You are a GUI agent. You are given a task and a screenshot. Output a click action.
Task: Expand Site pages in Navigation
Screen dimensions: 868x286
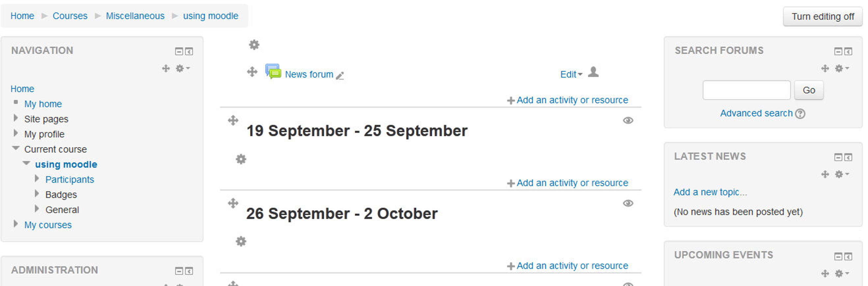click(x=15, y=118)
